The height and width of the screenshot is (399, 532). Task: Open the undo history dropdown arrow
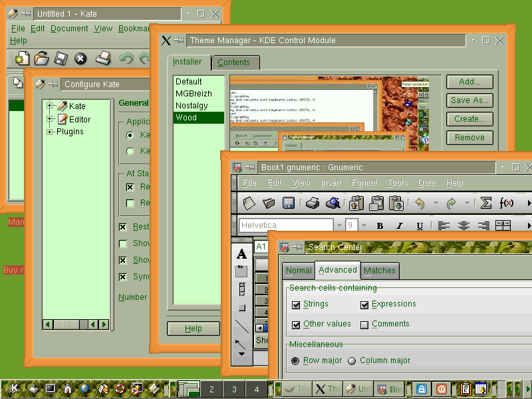pyautogui.click(x=436, y=203)
